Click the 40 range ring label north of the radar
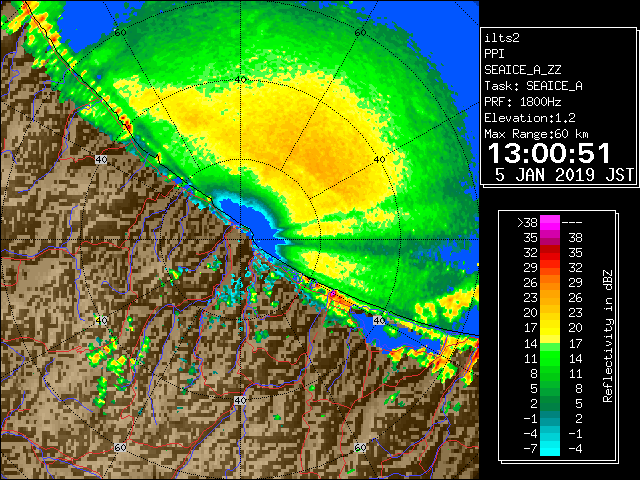The height and width of the screenshot is (480, 640). pyautogui.click(x=240, y=80)
